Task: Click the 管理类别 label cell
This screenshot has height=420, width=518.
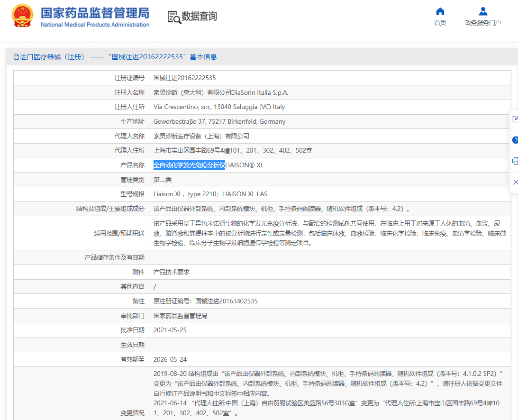Action: [x=81, y=180]
